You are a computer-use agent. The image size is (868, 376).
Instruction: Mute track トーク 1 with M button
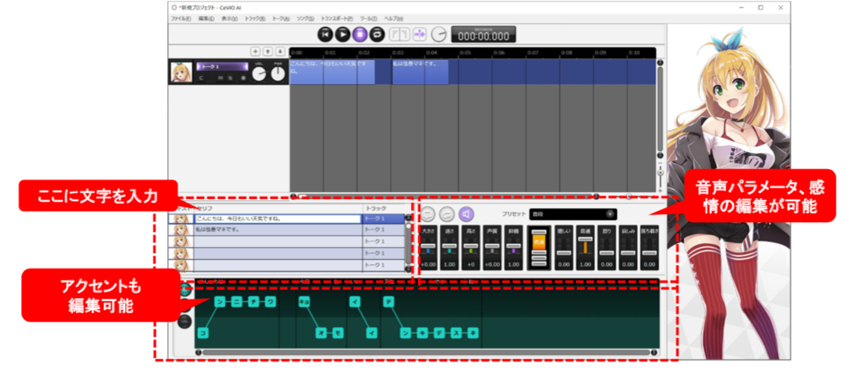tap(220, 78)
